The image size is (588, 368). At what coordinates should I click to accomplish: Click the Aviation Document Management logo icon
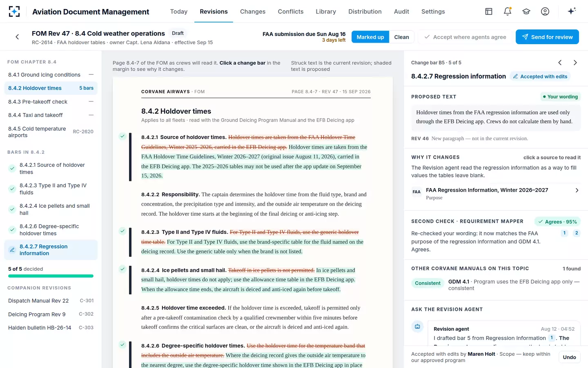(x=14, y=11)
